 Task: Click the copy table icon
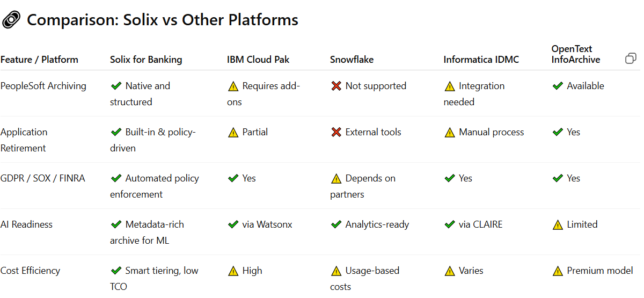pyautogui.click(x=631, y=59)
